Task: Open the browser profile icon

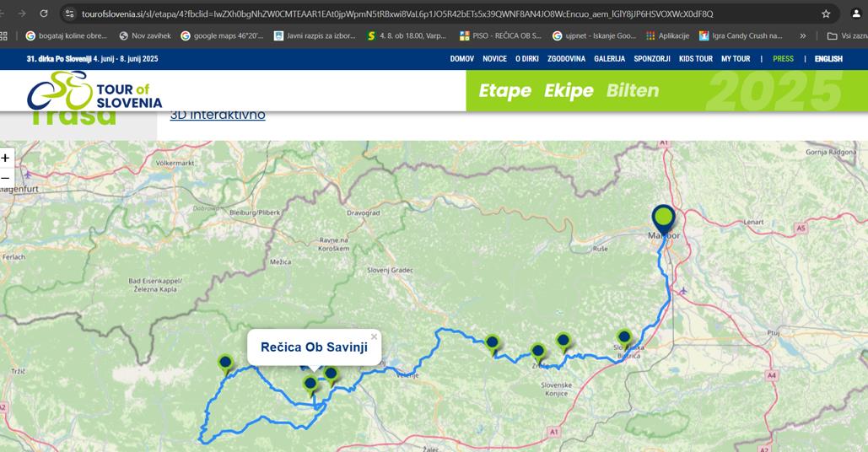Action: pos(855,13)
